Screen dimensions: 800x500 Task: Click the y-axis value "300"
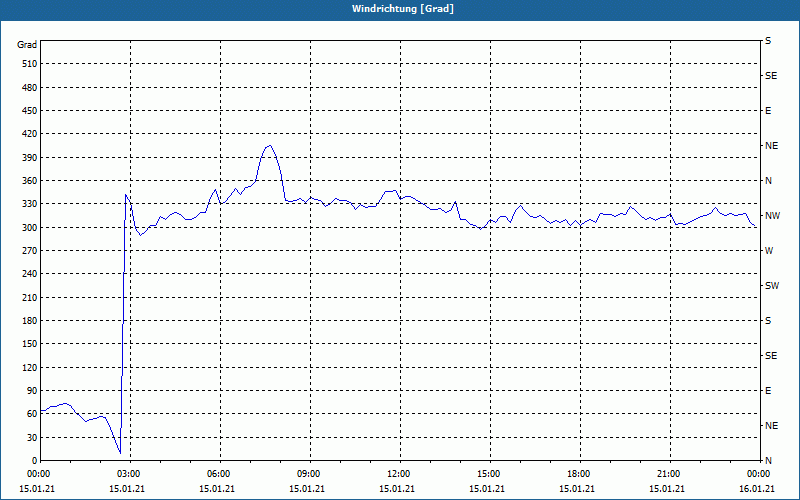30,228
